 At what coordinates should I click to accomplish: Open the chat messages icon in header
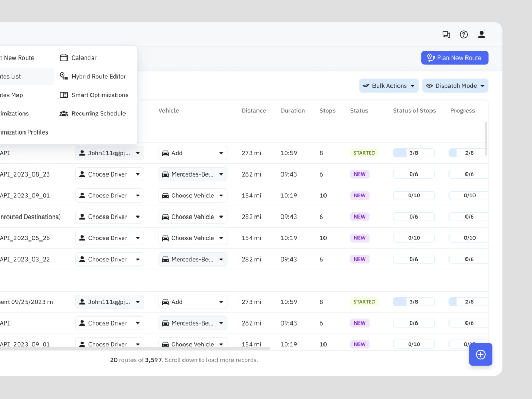(x=446, y=35)
